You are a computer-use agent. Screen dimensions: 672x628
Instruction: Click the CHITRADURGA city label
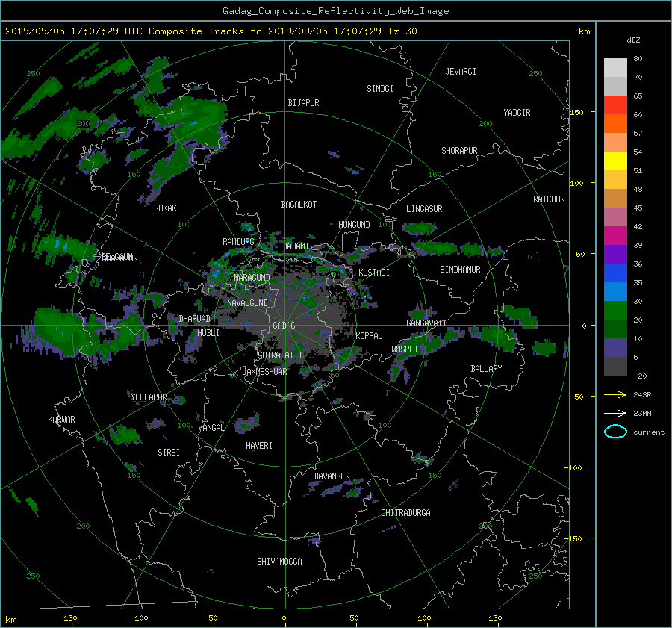click(x=405, y=513)
